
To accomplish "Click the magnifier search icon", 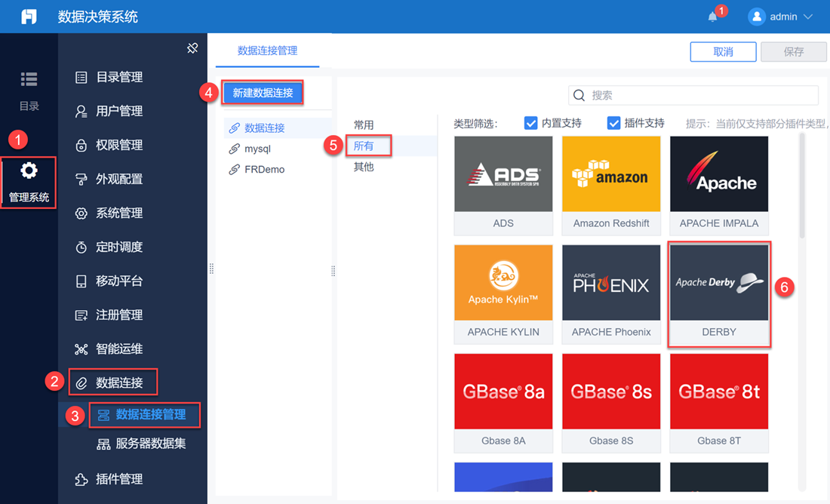I will pyautogui.click(x=579, y=95).
